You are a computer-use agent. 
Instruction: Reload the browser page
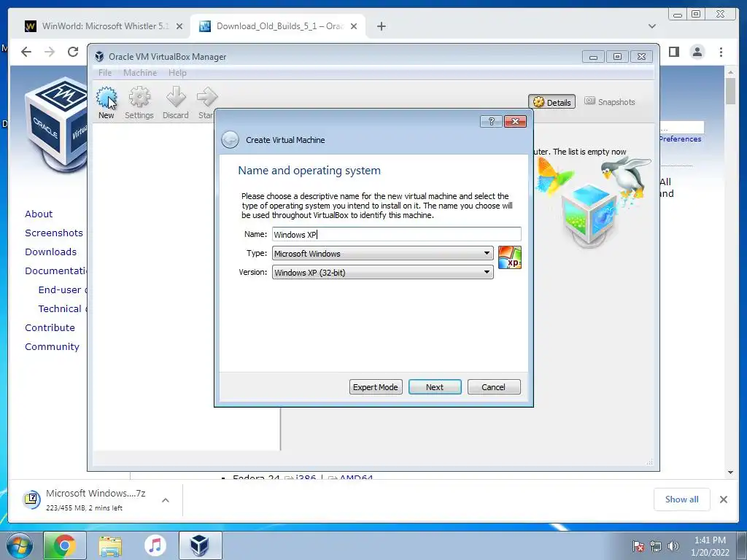[73, 52]
